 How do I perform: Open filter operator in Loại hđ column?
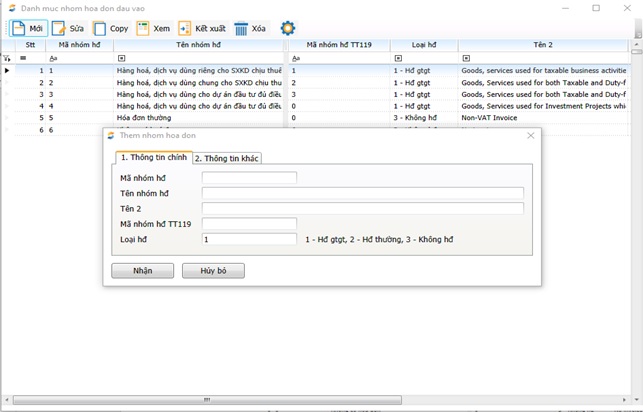[397, 58]
